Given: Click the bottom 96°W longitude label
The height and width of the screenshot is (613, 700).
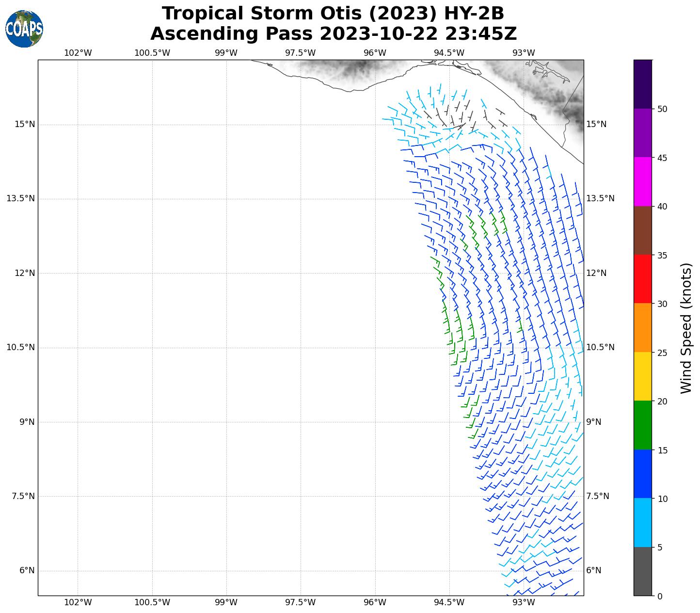Looking at the screenshot, I should (x=375, y=602).
